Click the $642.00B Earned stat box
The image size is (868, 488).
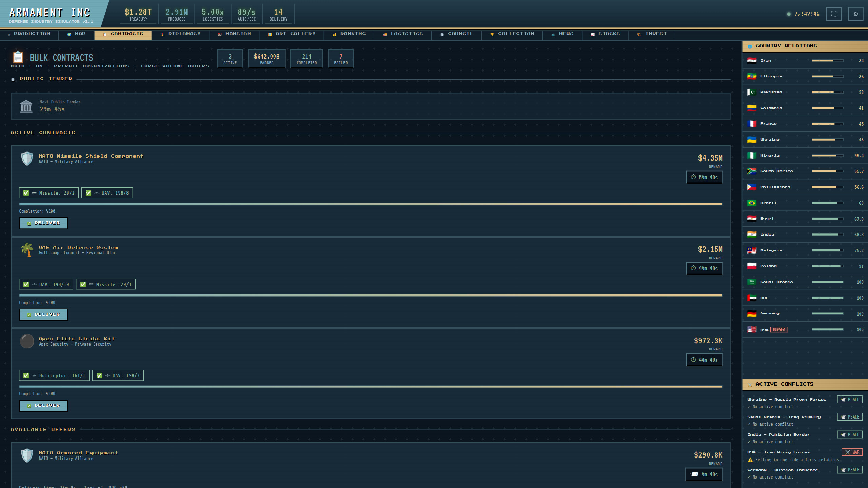coord(267,59)
